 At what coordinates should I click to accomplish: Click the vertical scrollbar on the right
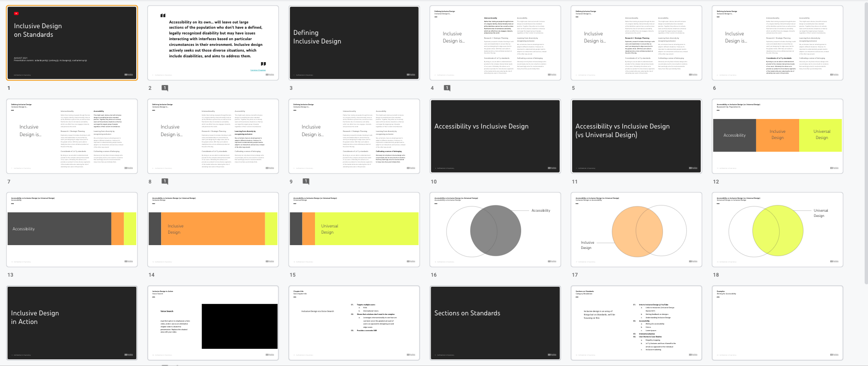coord(865,143)
